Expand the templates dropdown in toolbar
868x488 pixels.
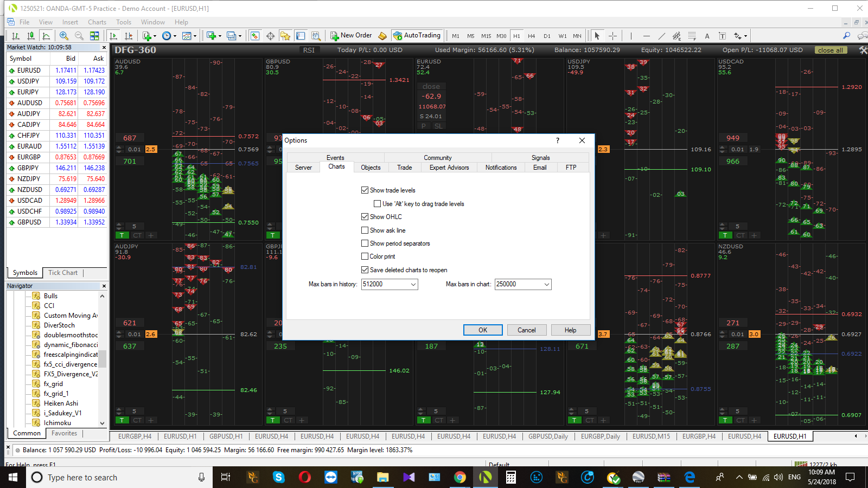[195, 36]
